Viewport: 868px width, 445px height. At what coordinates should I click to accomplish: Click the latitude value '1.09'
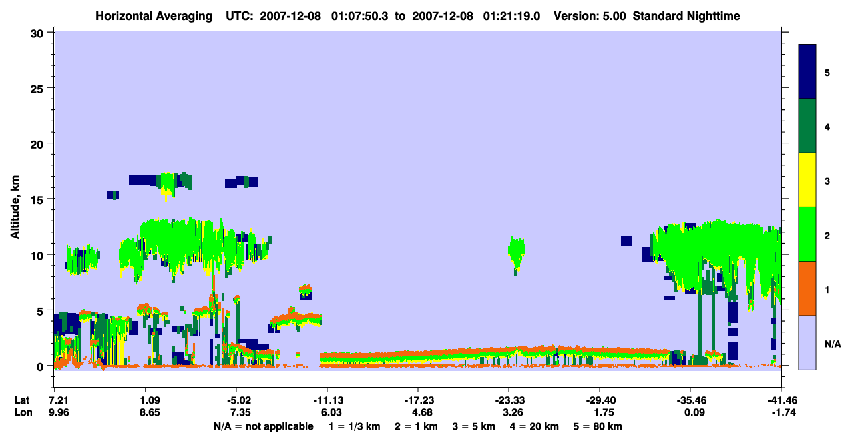click(x=149, y=400)
